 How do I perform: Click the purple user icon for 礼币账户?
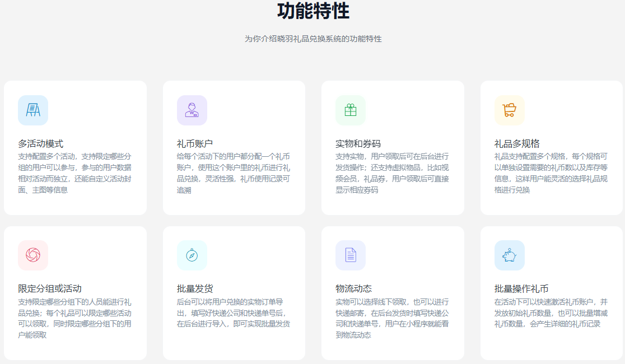point(192,110)
